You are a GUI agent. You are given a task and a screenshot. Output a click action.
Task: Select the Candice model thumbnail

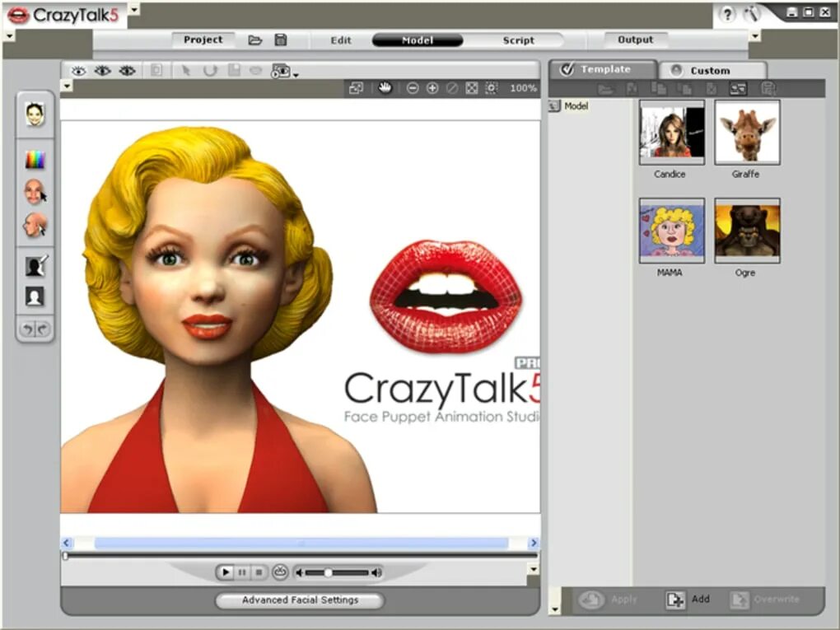point(671,132)
